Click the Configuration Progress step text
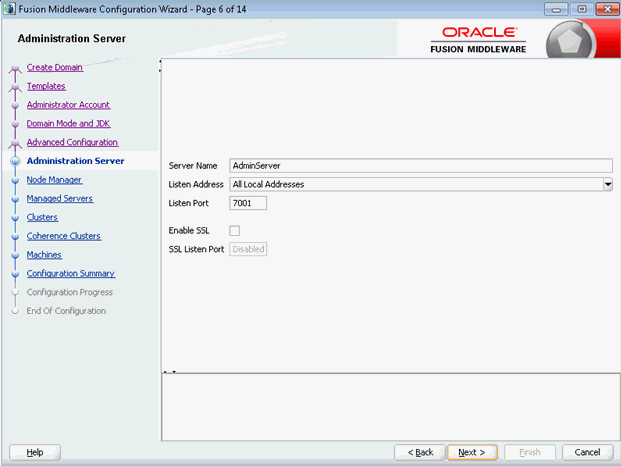The height and width of the screenshot is (466, 621). 70,292
